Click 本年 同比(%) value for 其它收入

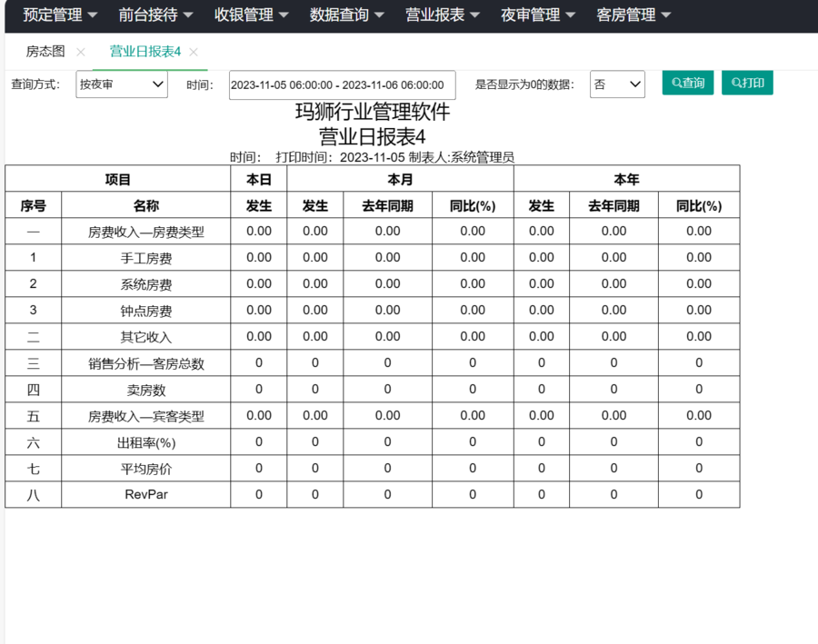(699, 336)
